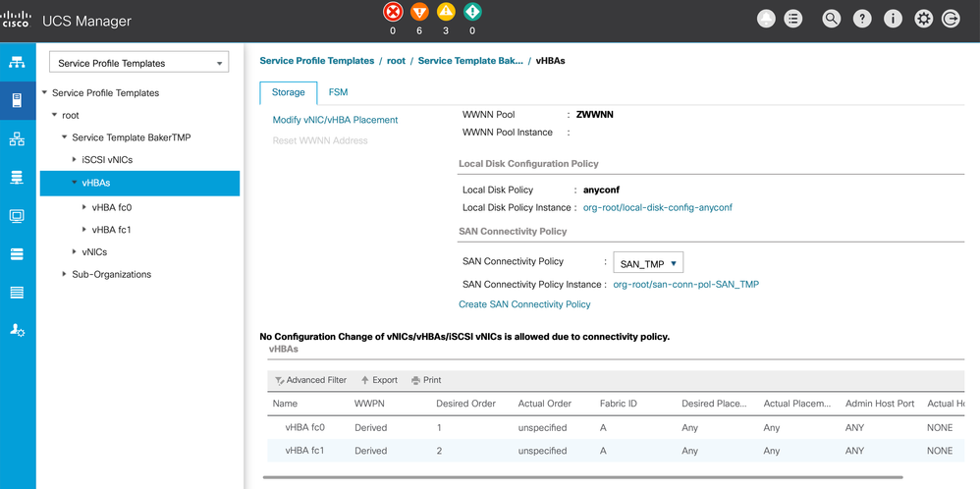Click Service Profile Templates breadcrumb link

(317, 61)
